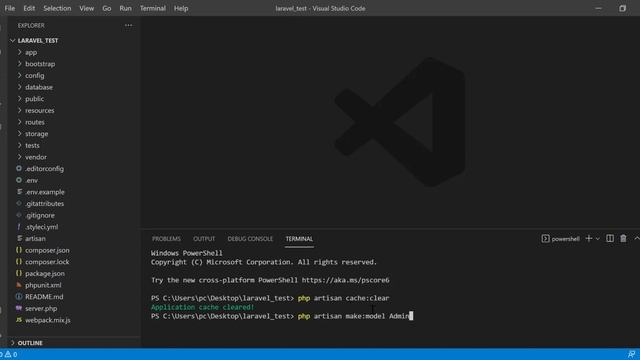Switch to the PROBLEMS tab
640x360 pixels.
[166, 239]
